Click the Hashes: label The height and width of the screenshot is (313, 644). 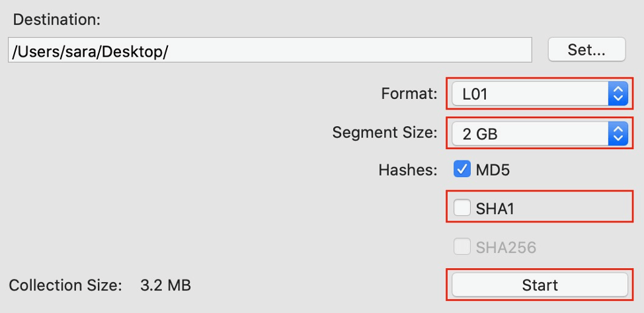408,170
